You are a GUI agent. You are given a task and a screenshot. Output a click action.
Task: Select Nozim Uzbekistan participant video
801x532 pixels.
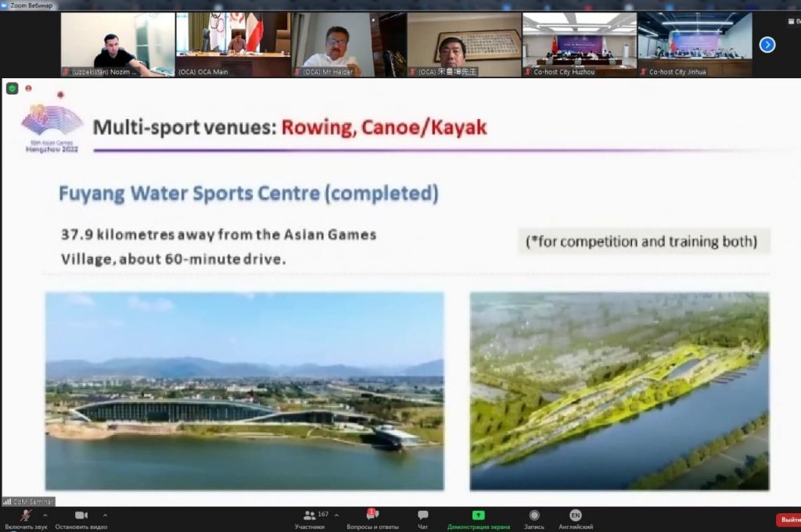click(117, 44)
